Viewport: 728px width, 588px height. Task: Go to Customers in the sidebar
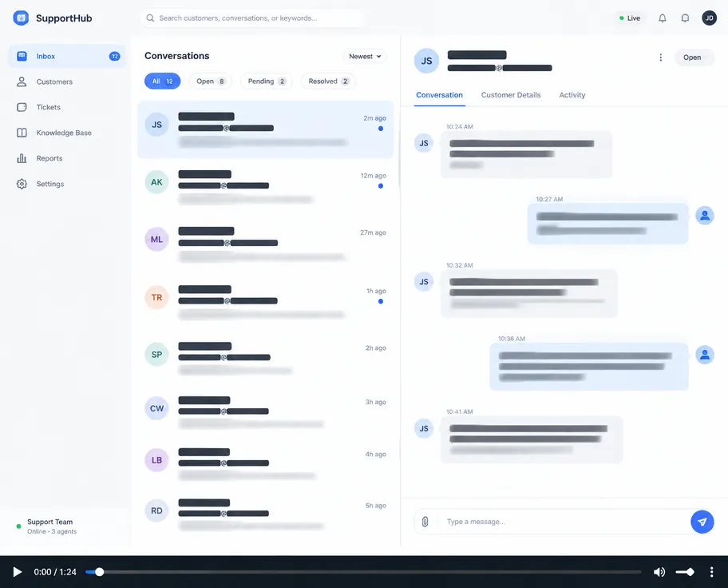point(67,81)
